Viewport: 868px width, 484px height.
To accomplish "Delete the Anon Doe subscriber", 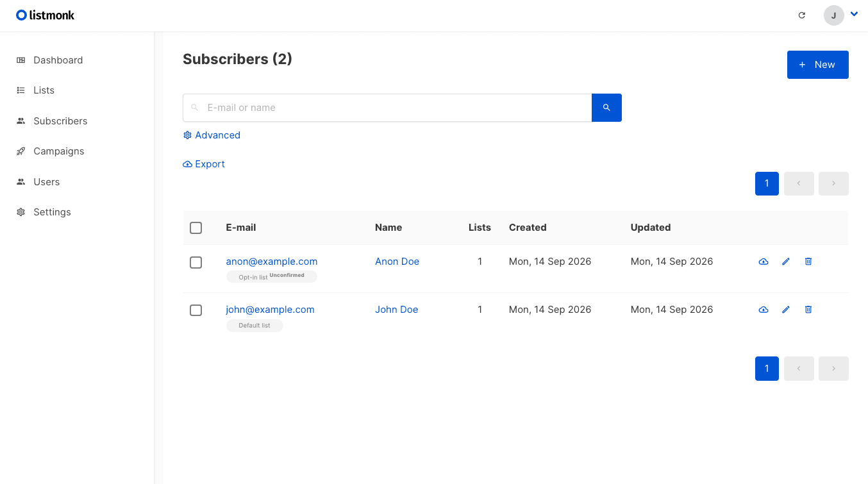I will [808, 262].
